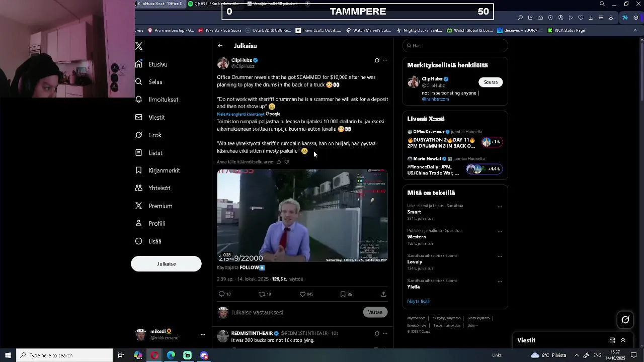Open Grok in the sidebar
Viewport: 644px width, 362px height.
[148, 135]
